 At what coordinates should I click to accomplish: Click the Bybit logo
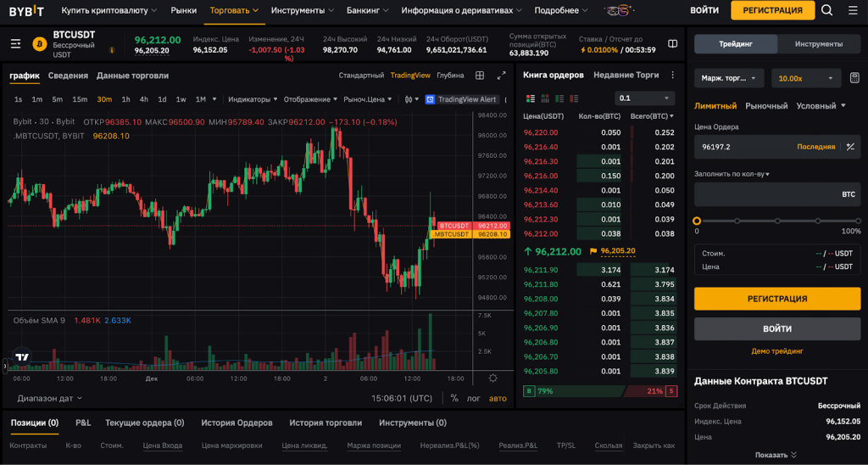(26, 10)
